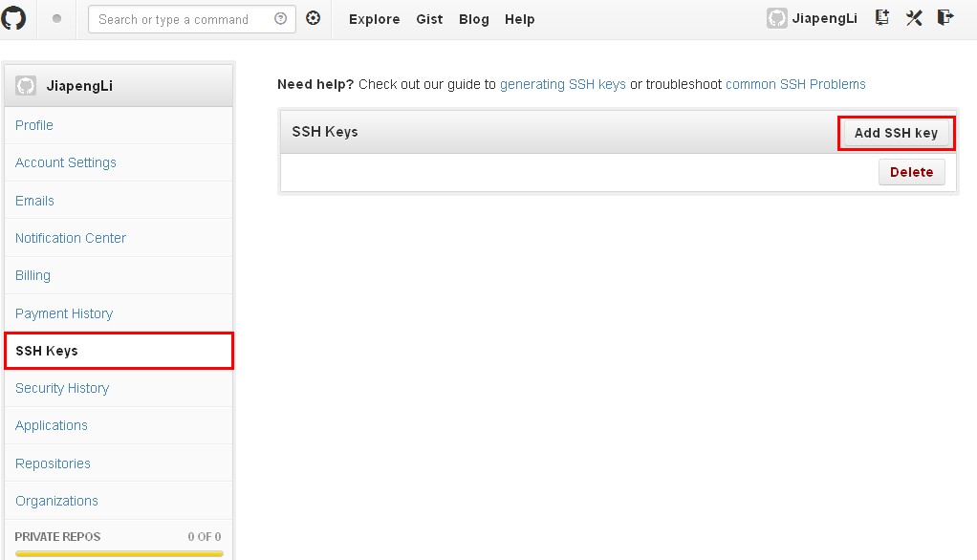Click the JiapengLi avatar in top bar

(776, 18)
